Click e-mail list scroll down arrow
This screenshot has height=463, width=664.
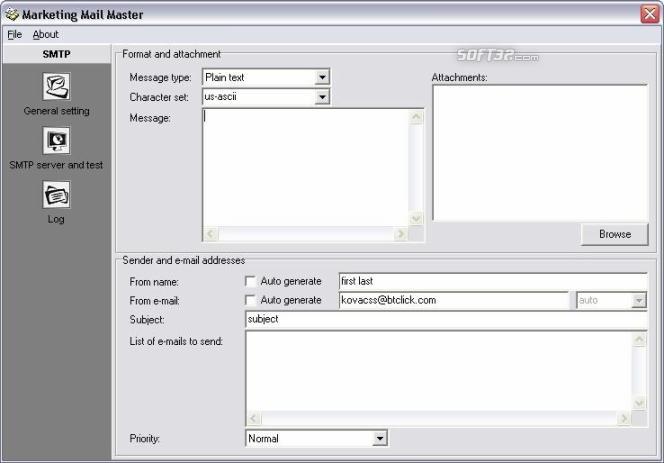[x=639, y=403]
